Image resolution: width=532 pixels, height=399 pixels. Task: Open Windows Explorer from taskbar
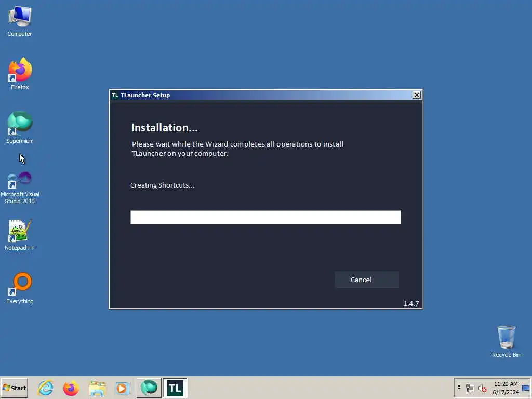97,388
